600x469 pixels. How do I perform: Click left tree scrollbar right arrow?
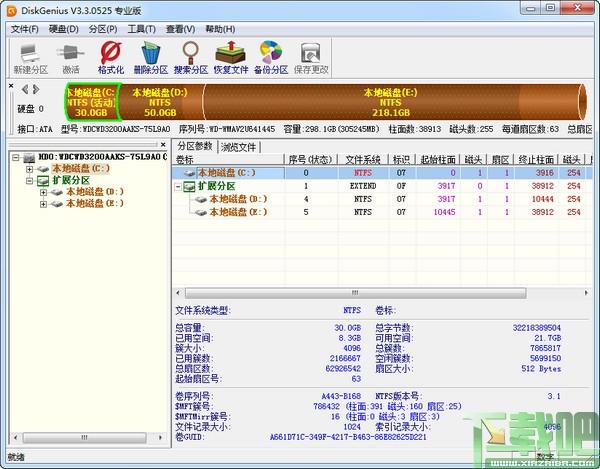[x=160, y=437]
